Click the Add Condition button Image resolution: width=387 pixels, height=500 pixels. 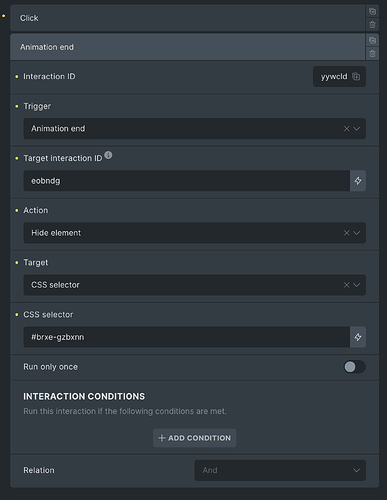[195, 438]
